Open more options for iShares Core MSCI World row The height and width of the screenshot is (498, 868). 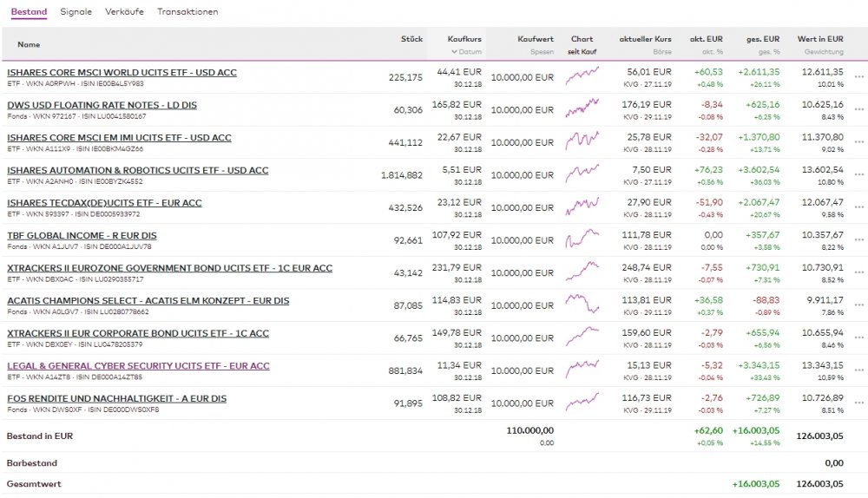(x=859, y=77)
